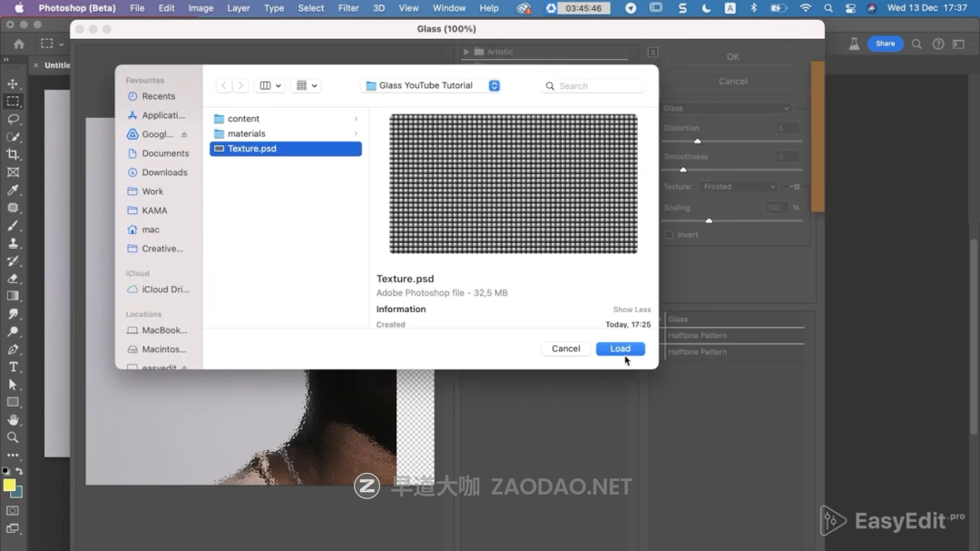Click the Load button
The image size is (980, 551).
tap(620, 349)
